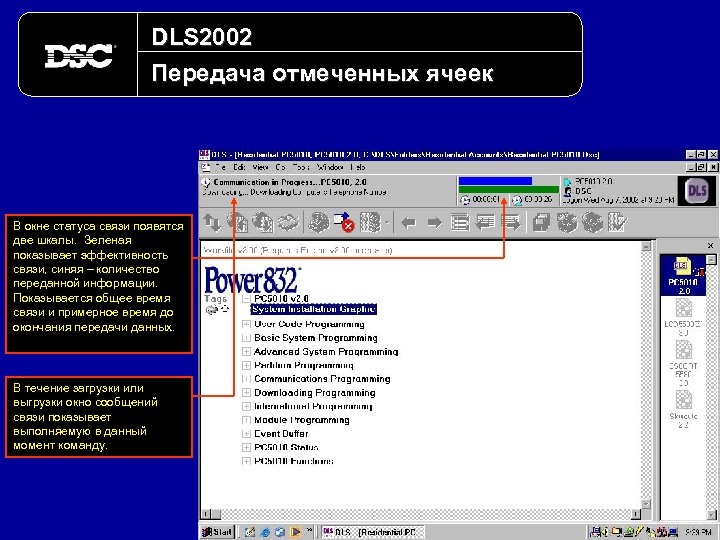
Task: Click the elapsed time clock icon
Action: tap(466, 200)
